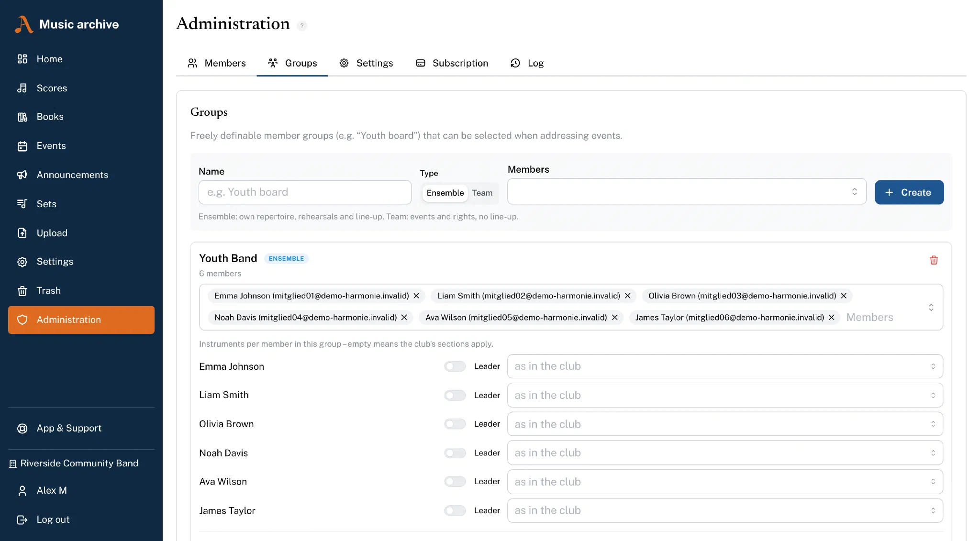Remove James Taylor tag from members
Image resolution: width=980 pixels, height=541 pixels.
832,318
